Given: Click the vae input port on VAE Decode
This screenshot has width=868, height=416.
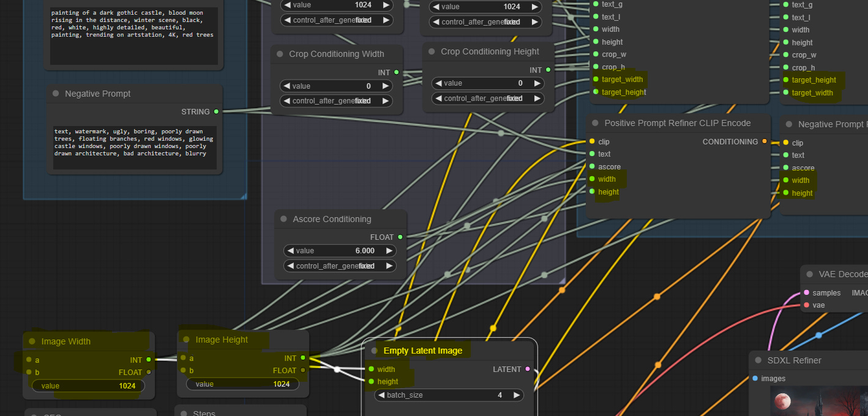Looking at the screenshot, I should (806, 305).
